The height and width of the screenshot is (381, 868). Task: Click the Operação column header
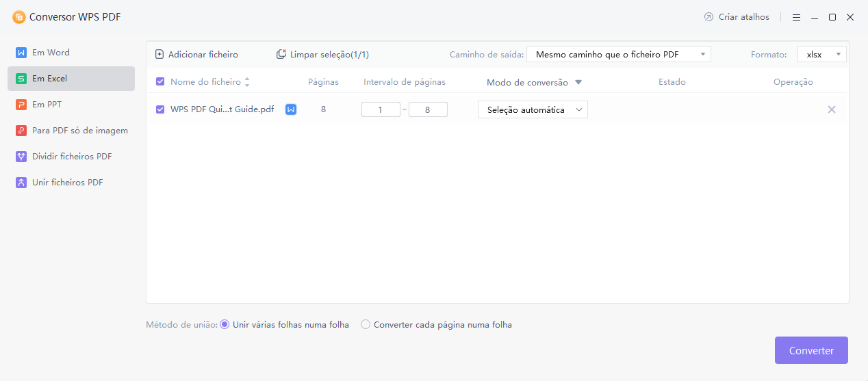pos(793,82)
